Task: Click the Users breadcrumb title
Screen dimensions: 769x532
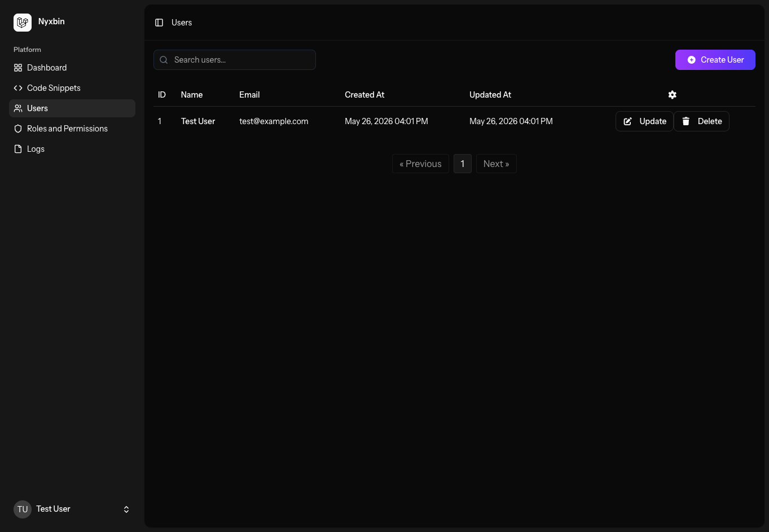Action: 182,23
